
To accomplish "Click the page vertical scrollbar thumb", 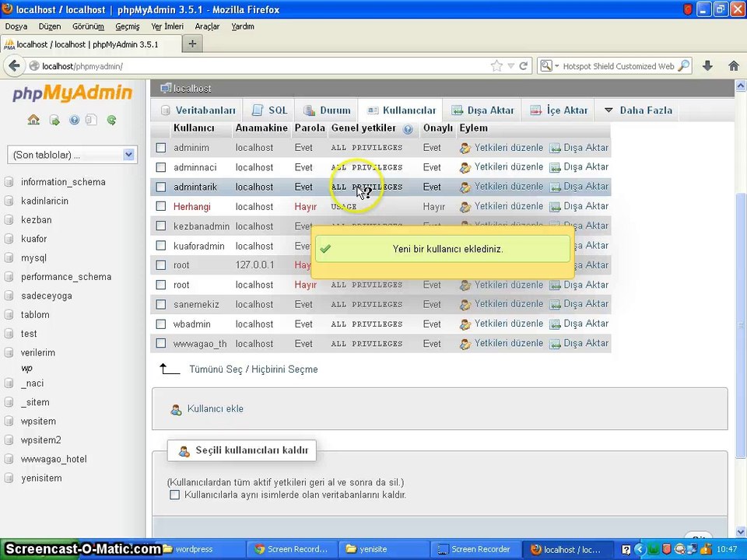I will pyautogui.click(x=740, y=325).
